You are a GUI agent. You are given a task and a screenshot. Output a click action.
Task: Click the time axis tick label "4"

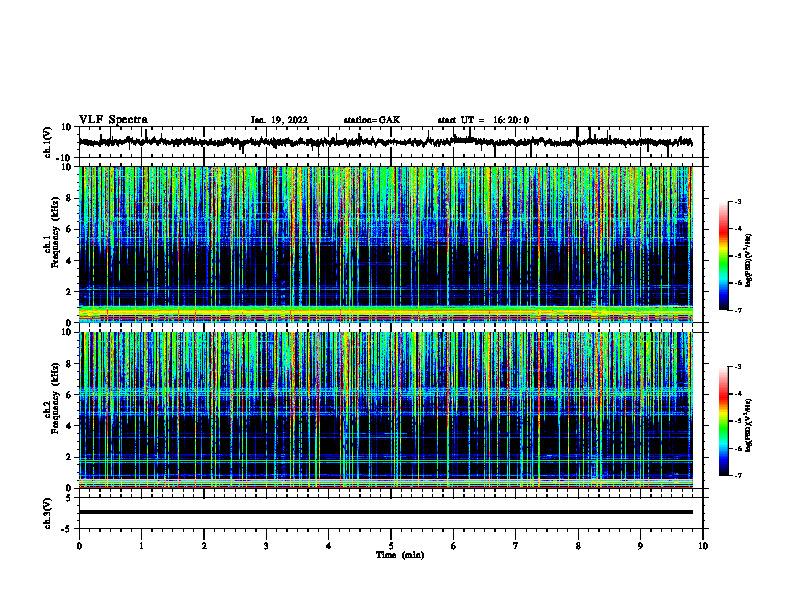tap(329, 546)
